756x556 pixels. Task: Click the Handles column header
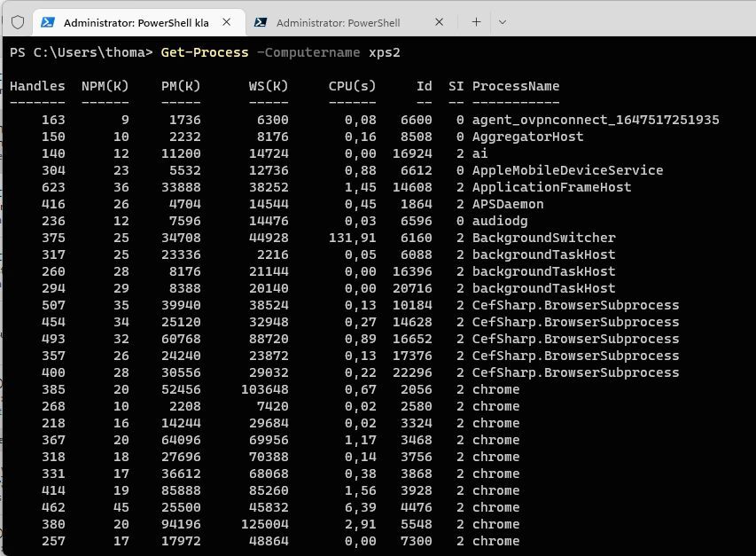click(35, 86)
